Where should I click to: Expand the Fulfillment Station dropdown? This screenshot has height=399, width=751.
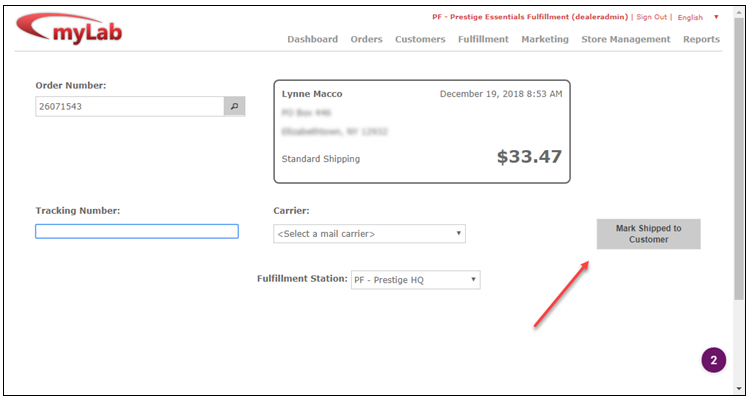click(415, 280)
